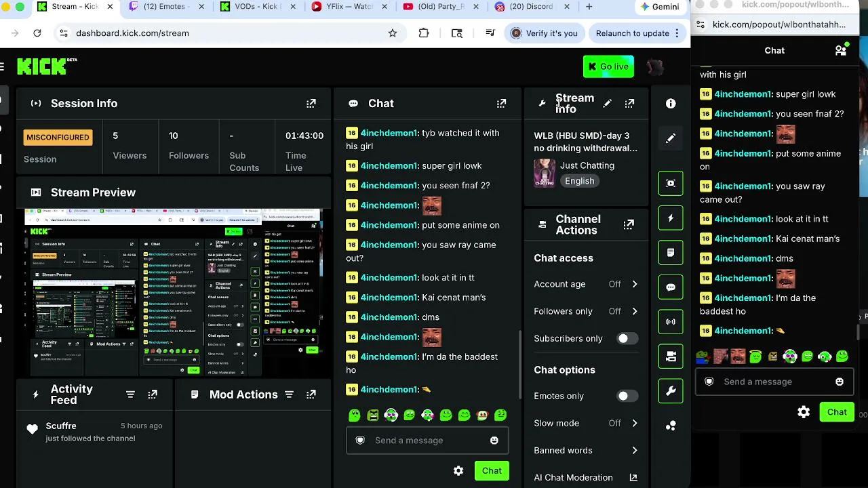Open the info icon in right sidebar
The image size is (868, 488).
pos(671,104)
